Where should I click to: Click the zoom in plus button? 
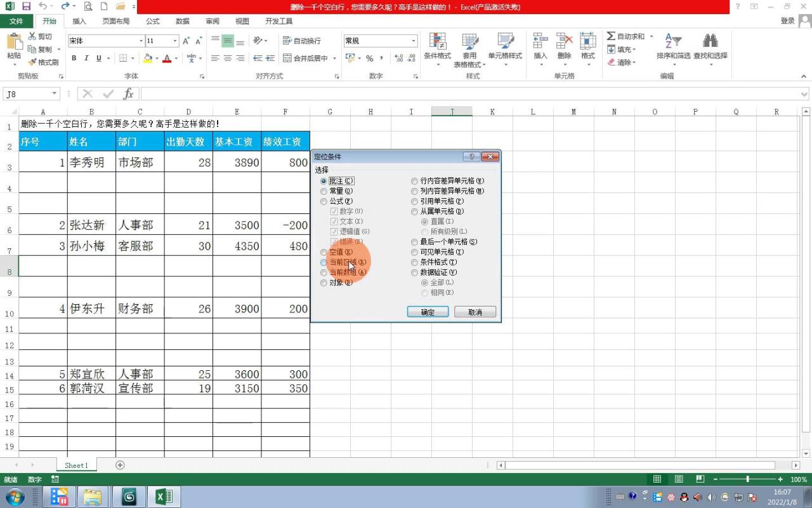[x=780, y=479]
